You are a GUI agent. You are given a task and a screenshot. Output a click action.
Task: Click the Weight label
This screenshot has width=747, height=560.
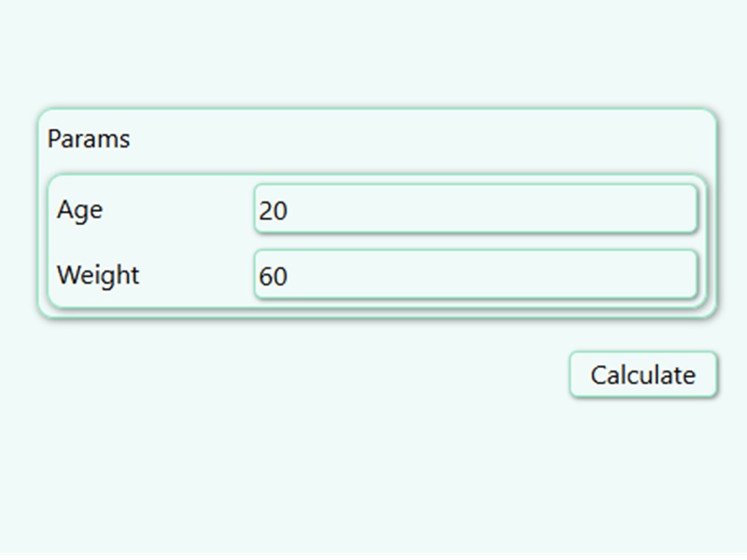[98, 275]
